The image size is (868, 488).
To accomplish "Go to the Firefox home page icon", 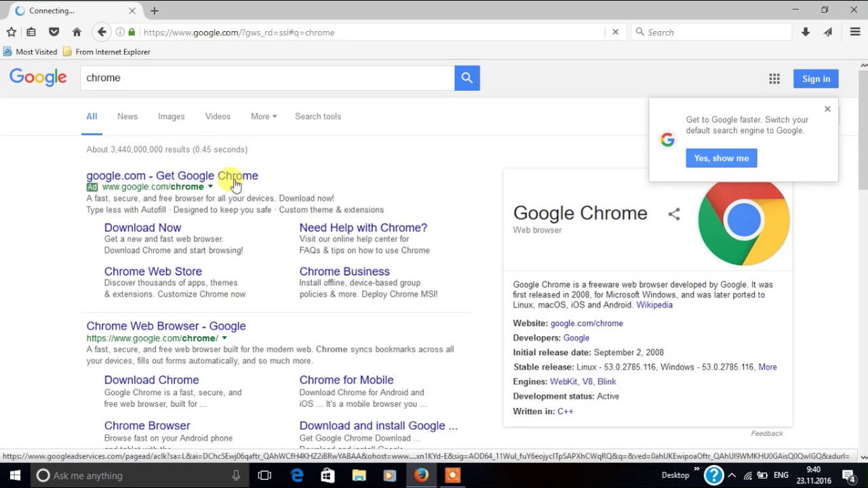I will (x=77, y=32).
